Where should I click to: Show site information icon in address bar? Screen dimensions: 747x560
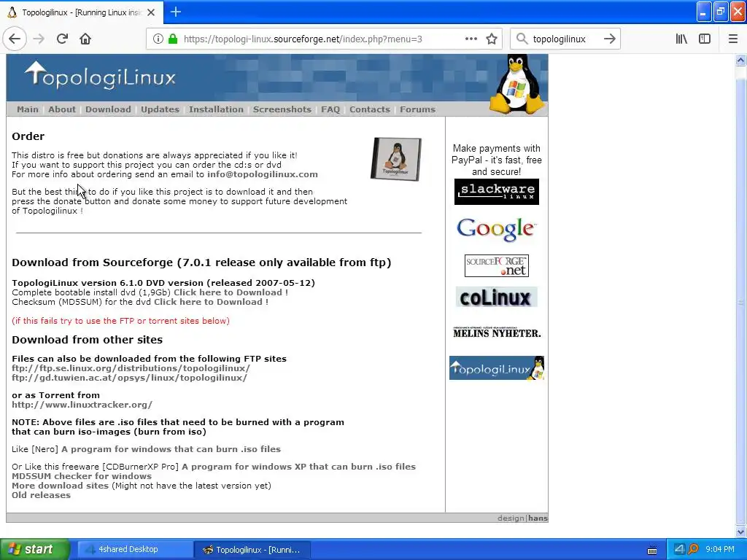pos(158,39)
